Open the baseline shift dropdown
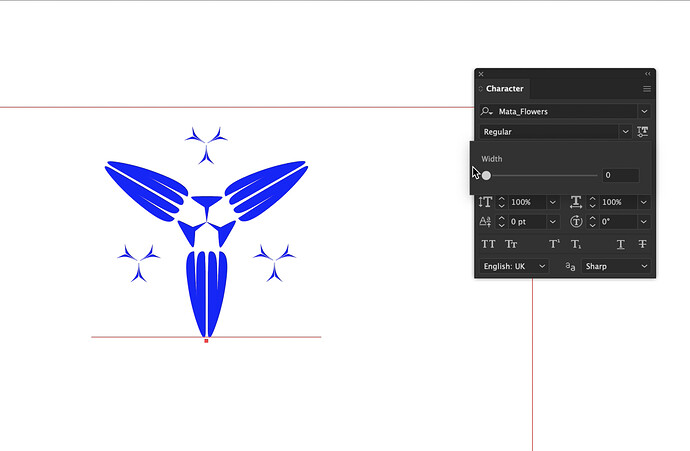Image resolution: width=690 pixels, height=451 pixels. [553, 222]
